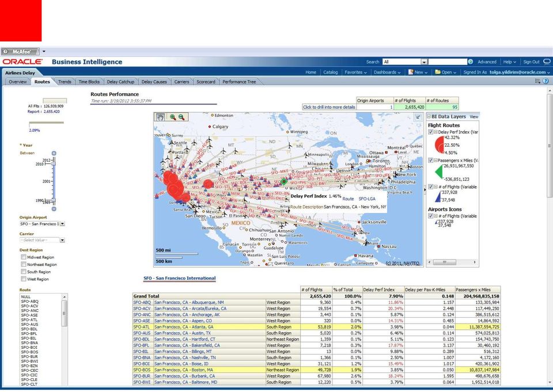
Task: Expand the Help menu in header
Action: click(x=509, y=62)
